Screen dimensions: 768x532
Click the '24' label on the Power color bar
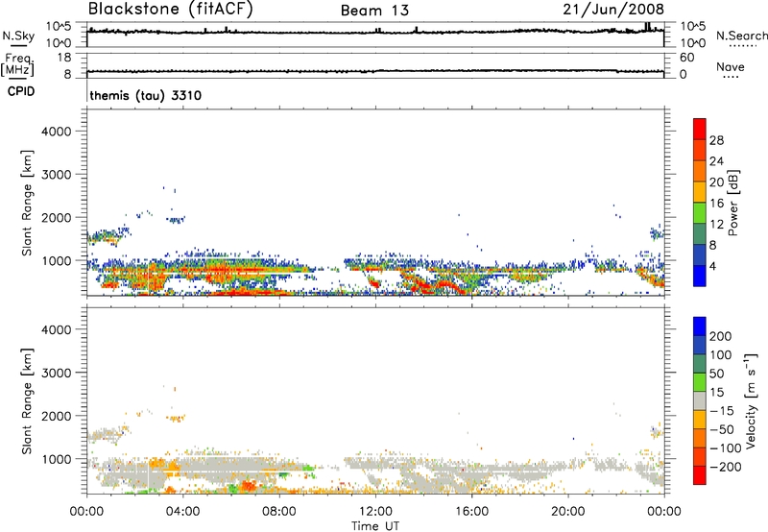click(716, 161)
